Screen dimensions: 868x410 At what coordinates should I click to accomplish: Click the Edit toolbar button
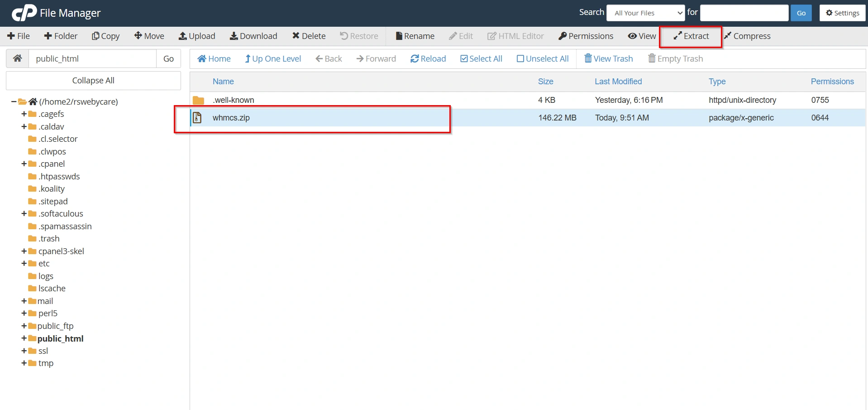tap(461, 36)
